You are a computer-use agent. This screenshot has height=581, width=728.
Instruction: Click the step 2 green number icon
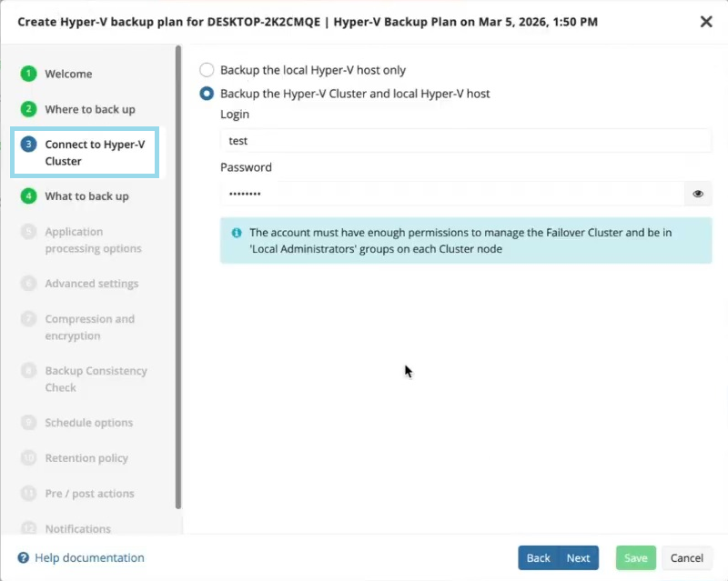[x=28, y=109]
